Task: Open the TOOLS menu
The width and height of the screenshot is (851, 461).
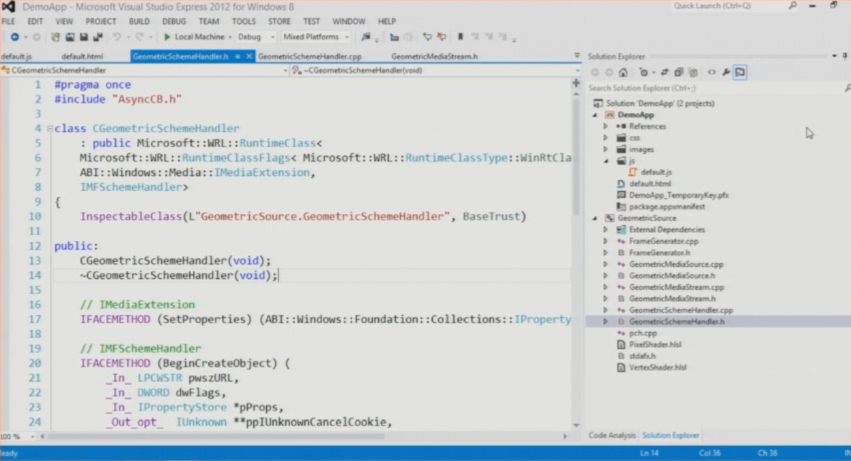Action: pos(244,22)
